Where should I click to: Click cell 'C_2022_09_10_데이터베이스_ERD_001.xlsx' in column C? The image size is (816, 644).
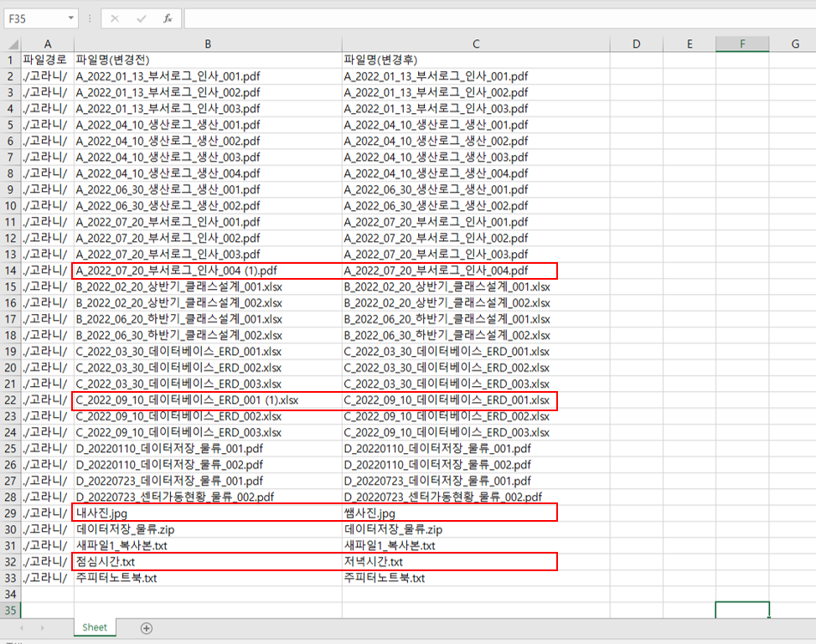tap(476, 400)
